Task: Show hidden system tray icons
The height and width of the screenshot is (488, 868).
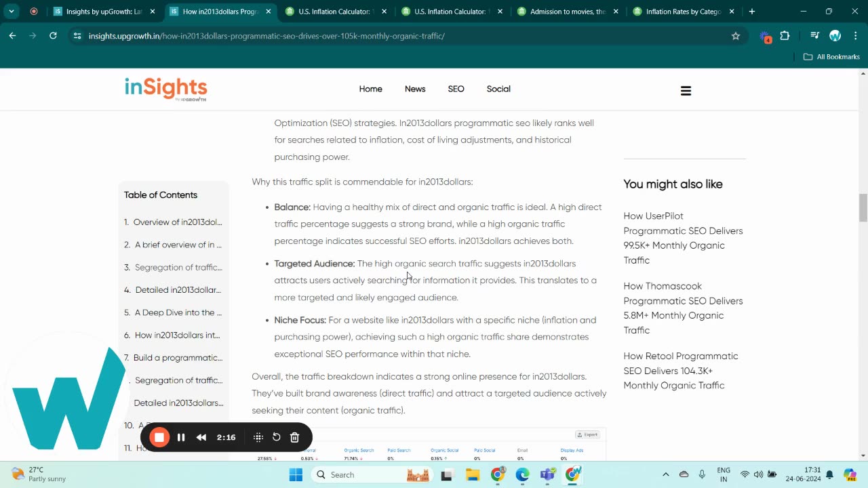Action: click(665, 474)
